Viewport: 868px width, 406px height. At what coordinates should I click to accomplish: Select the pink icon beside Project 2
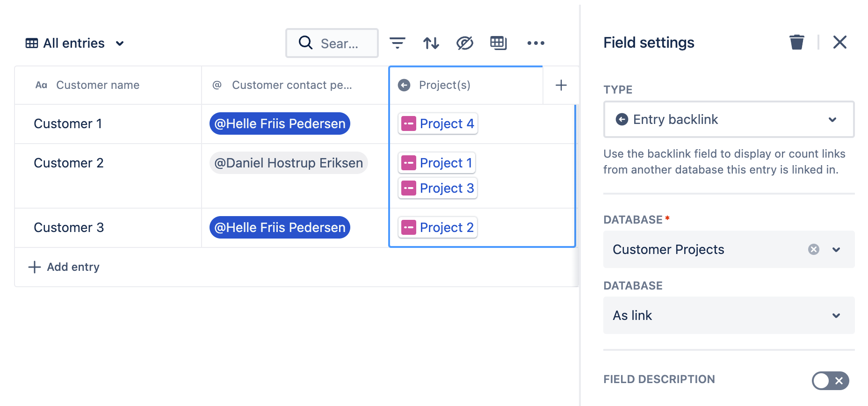[x=409, y=227]
